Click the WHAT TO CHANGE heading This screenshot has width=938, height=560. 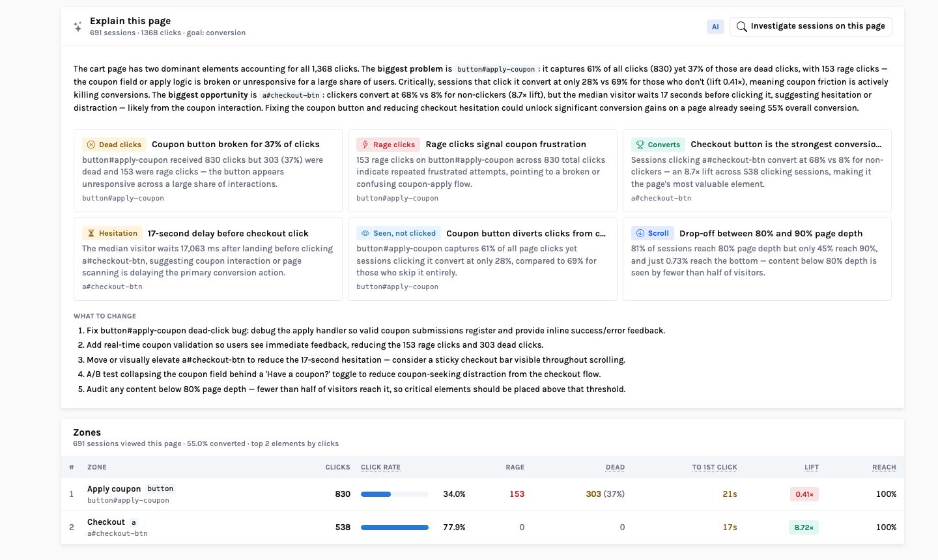(x=105, y=316)
